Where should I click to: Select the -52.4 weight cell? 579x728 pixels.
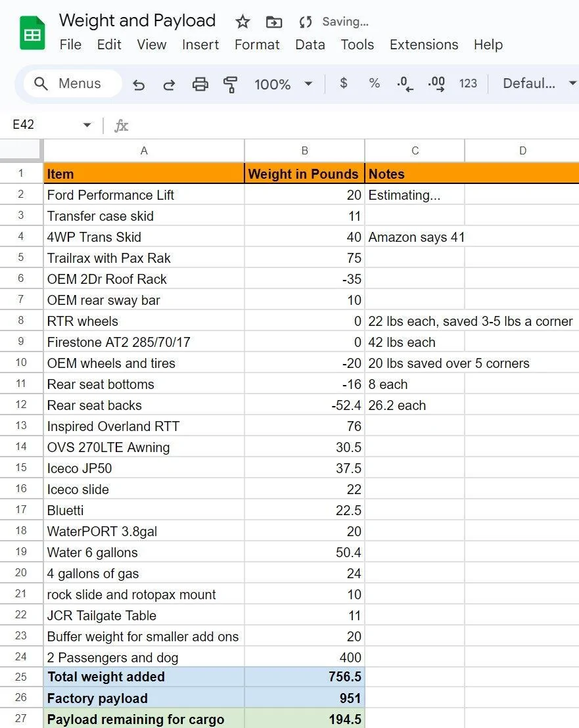pos(304,405)
